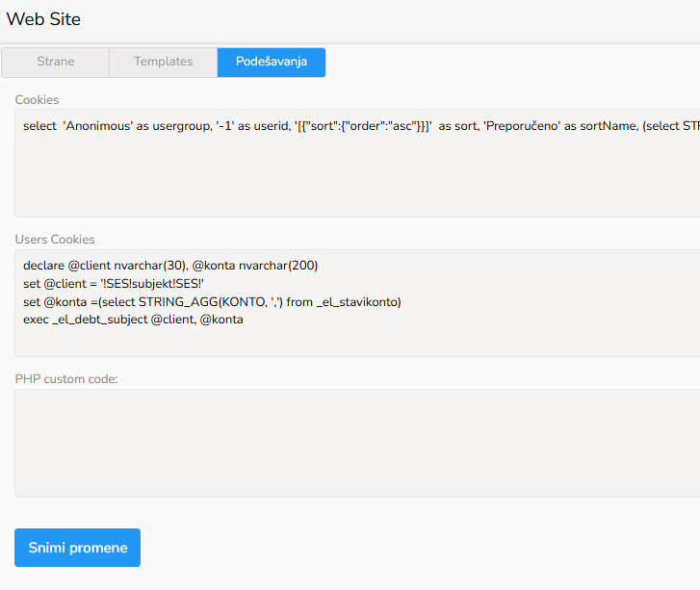Click the '!SES!subjekt!SES!' string value
This screenshot has height=590, width=700.
point(148,283)
